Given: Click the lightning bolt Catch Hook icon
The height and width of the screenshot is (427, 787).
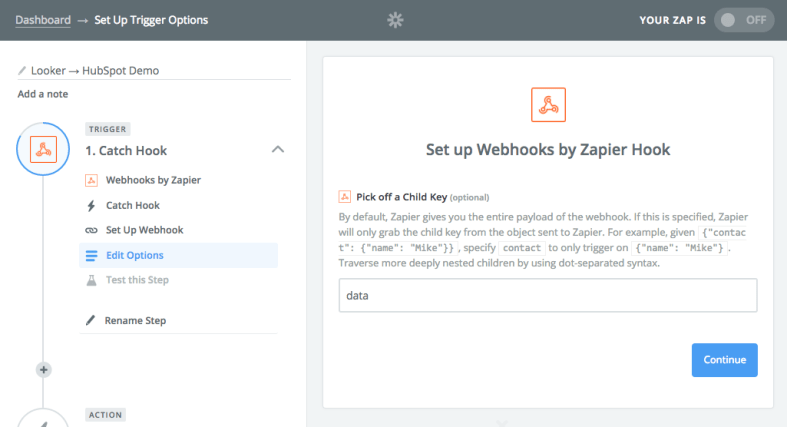Looking at the screenshot, I should pyautogui.click(x=91, y=205).
